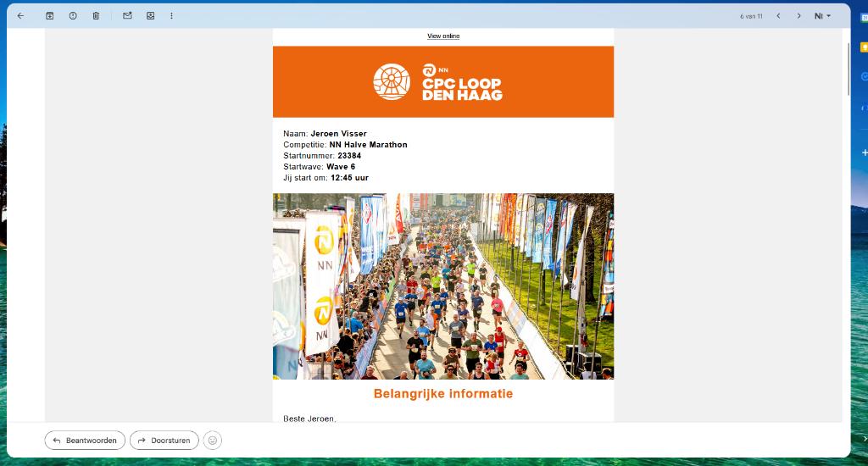Select the start time '12:45 uur'
Screen dimensions: 868x466
pos(350,178)
